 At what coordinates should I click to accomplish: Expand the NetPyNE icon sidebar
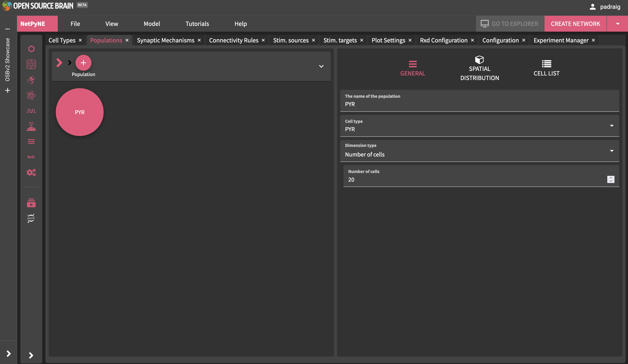tap(31, 355)
